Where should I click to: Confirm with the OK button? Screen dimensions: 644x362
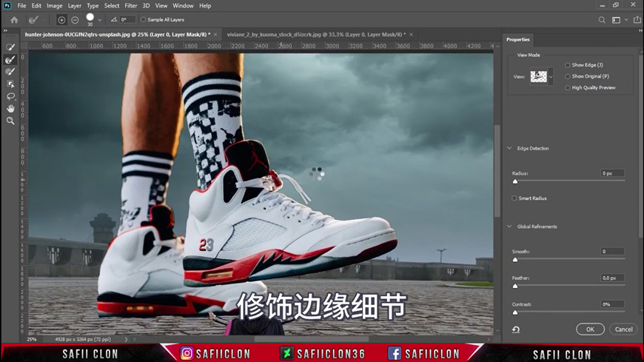(x=590, y=329)
